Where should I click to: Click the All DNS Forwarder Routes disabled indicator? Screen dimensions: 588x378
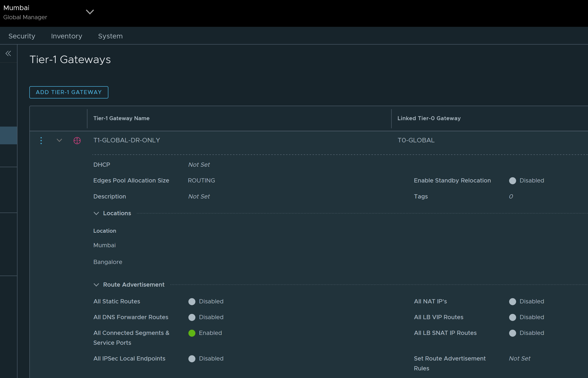coord(192,317)
